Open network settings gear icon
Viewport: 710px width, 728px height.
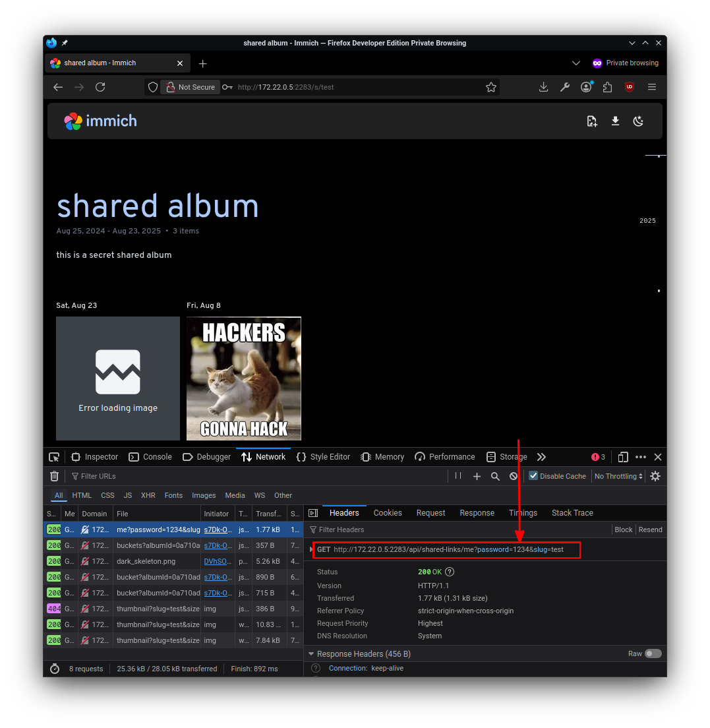coord(655,476)
